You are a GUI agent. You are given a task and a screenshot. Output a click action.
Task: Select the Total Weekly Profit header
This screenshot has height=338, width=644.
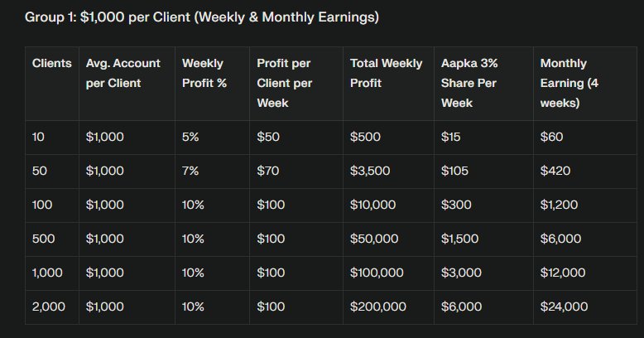click(x=386, y=73)
